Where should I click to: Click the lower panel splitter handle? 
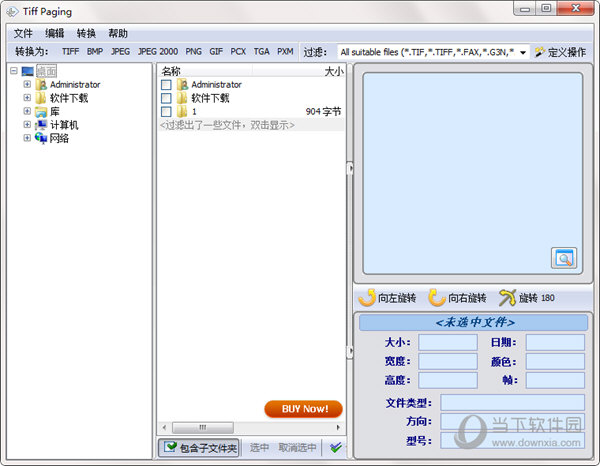[350, 352]
